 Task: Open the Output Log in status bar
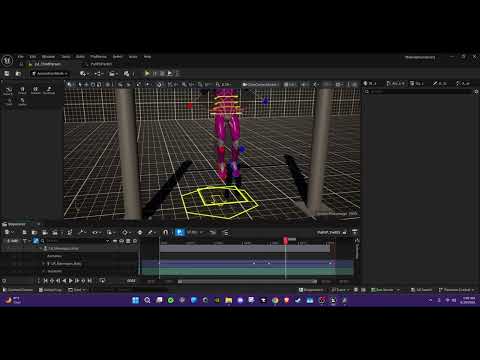pos(50,290)
